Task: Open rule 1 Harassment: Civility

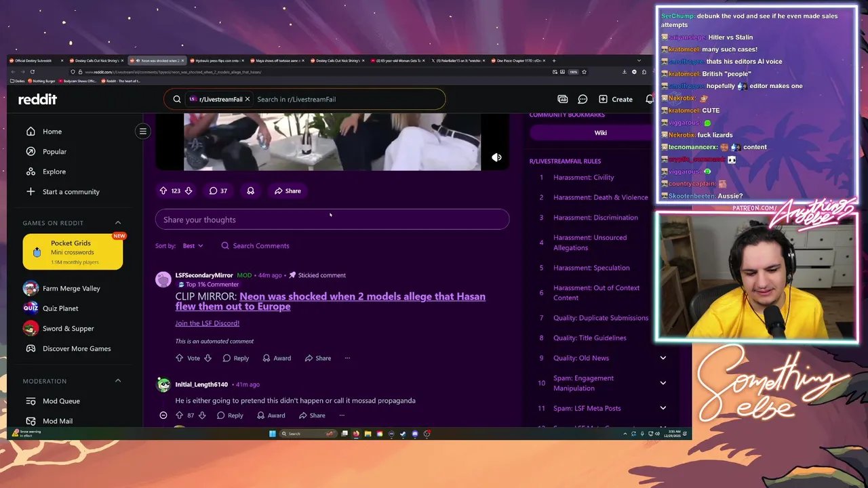Action: pyautogui.click(x=583, y=178)
